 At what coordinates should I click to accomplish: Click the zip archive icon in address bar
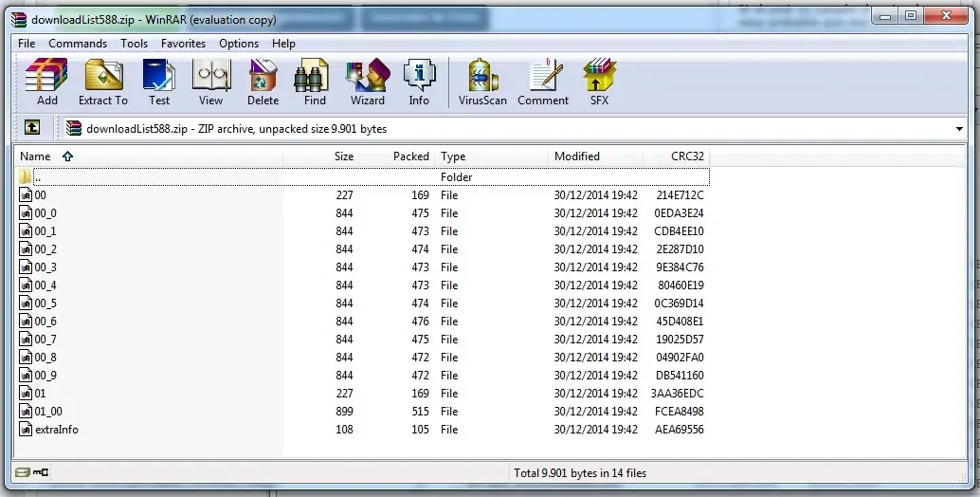[x=74, y=128]
